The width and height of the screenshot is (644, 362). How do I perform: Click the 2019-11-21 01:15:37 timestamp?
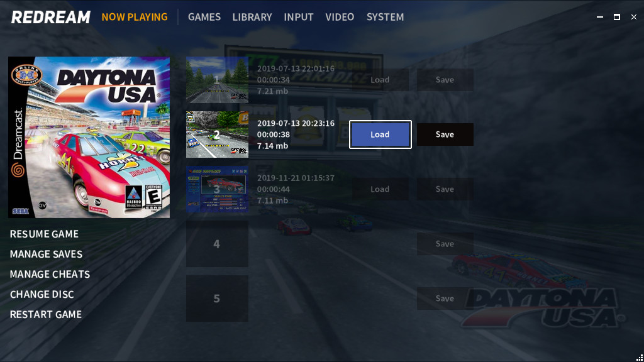pyautogui.click(x=296, y=178)
